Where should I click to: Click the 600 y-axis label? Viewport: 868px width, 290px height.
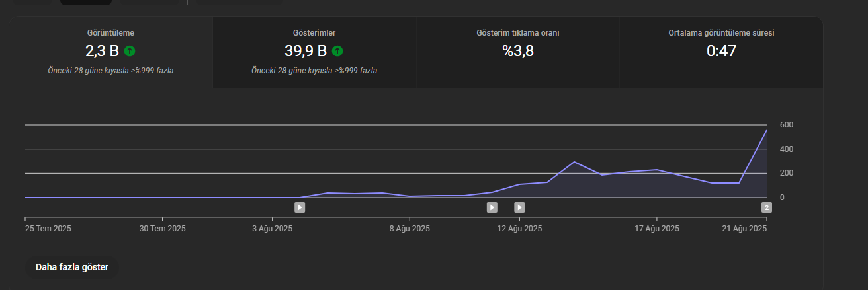(x=787, y=125)
